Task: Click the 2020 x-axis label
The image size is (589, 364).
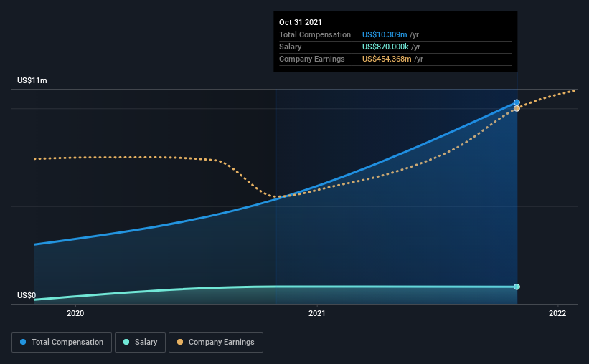Action: [x=75, y=313]
